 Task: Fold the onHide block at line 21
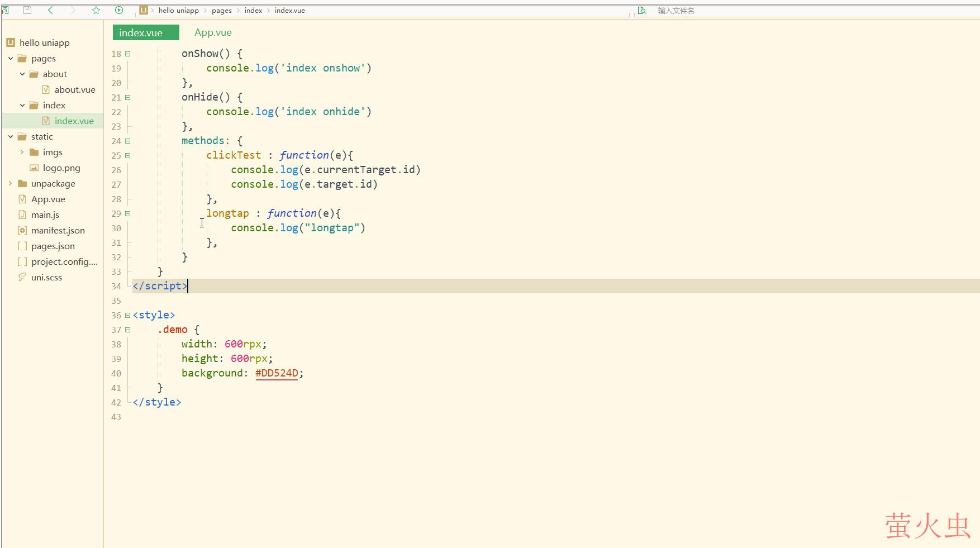tap(128, 97)
